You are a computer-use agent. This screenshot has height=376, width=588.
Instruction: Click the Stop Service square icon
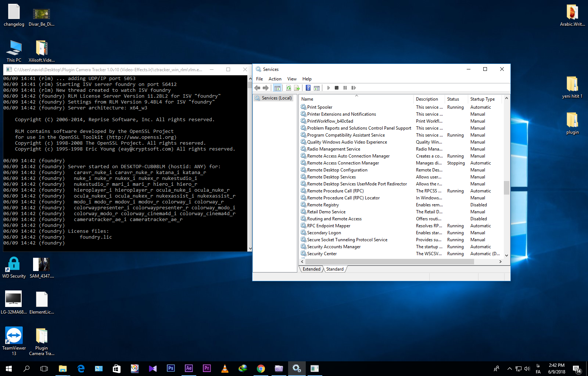click(x=337, y=88)
